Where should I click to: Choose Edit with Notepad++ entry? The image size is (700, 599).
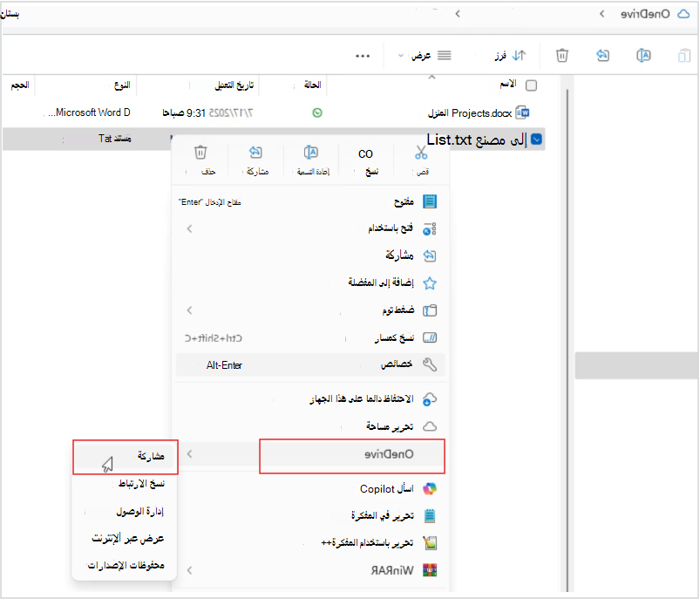pos(310,543)
